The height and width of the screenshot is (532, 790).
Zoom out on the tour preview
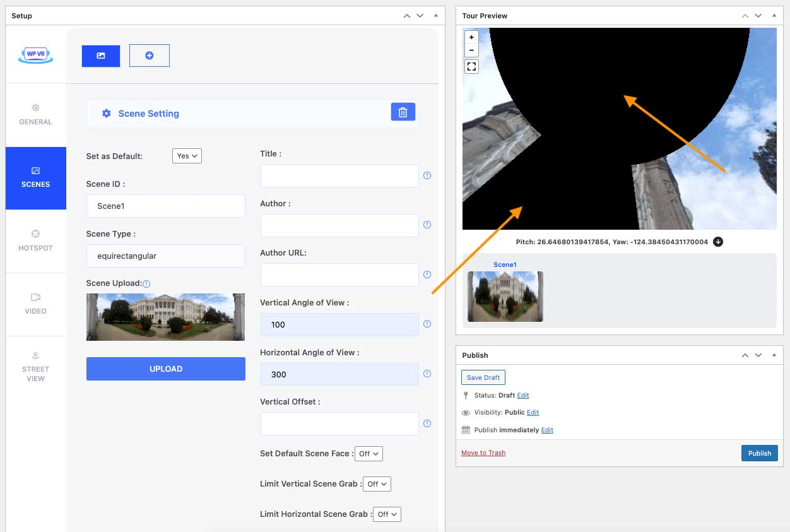click(x=471, y=50)
